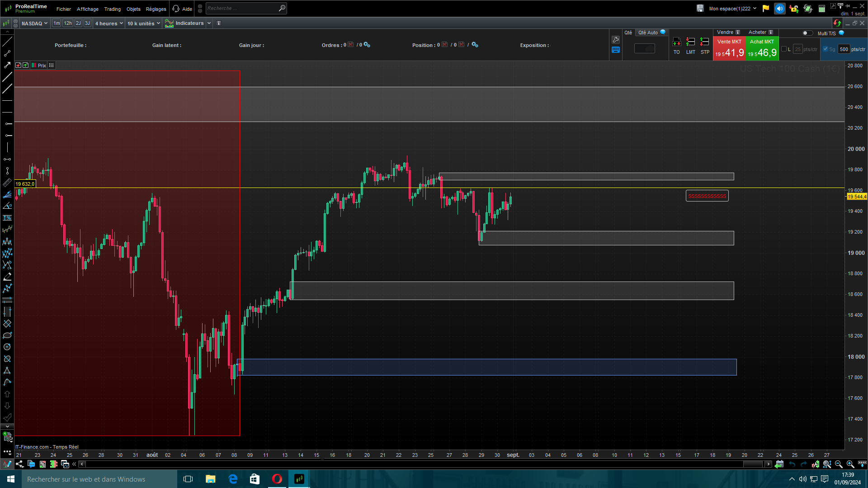The width and height of the screenshot is (868, 488).
Task: Open the trading settings wrench icon
Action: (616, 40)
